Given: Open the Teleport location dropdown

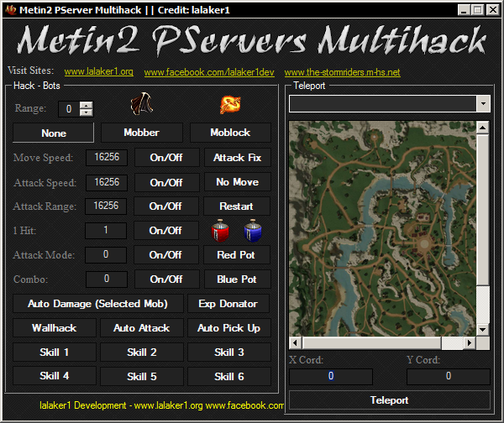Looking at the screenshot, I should [483, 103].
